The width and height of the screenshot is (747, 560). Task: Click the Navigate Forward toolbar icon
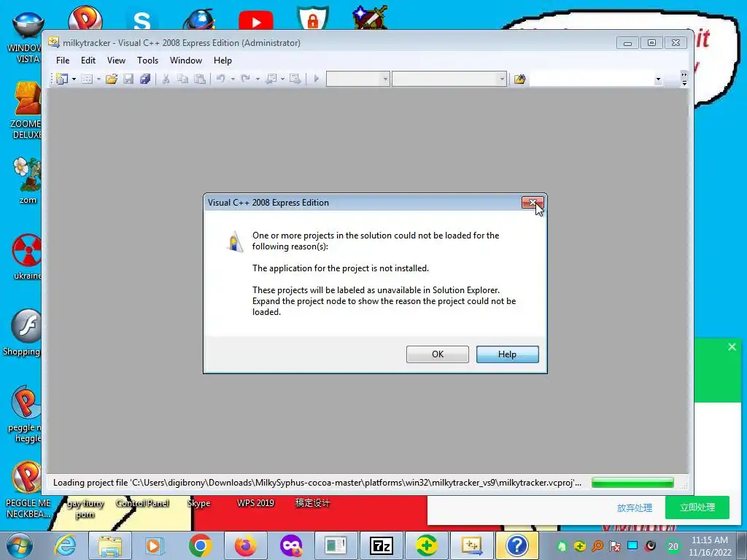(x=295, y=79)
